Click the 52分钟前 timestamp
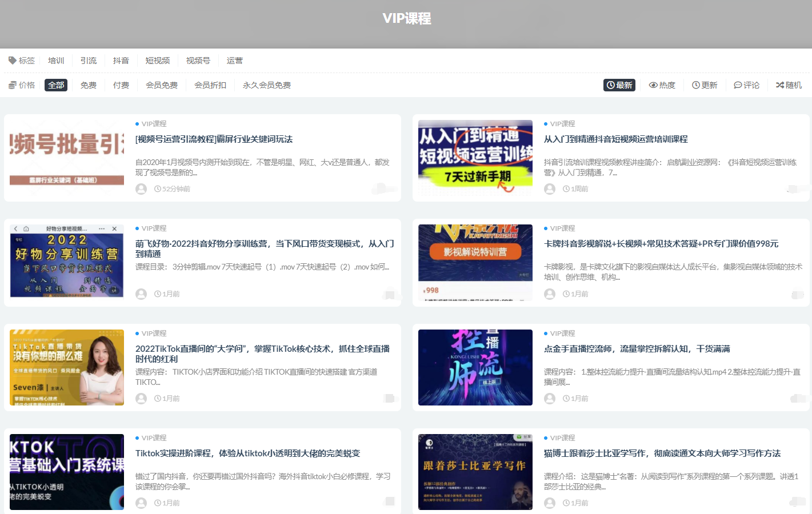This screenshot has width=812, height=514. coord(172,189)
